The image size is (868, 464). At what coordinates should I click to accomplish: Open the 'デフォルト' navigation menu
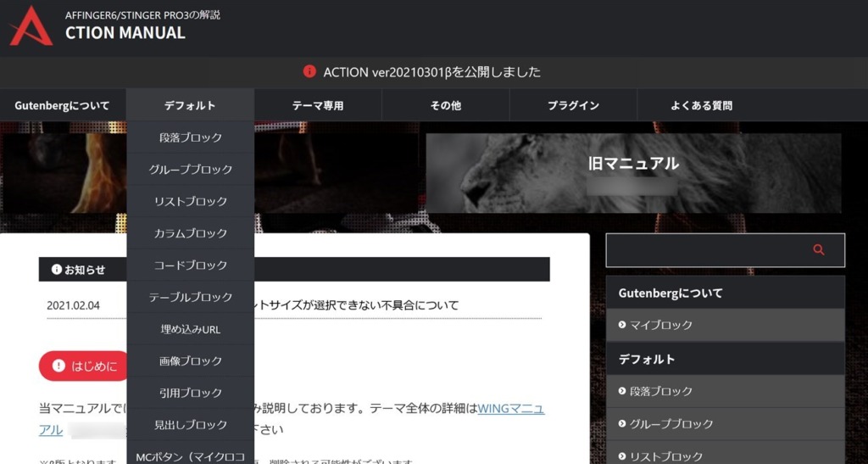pos(190,105)
